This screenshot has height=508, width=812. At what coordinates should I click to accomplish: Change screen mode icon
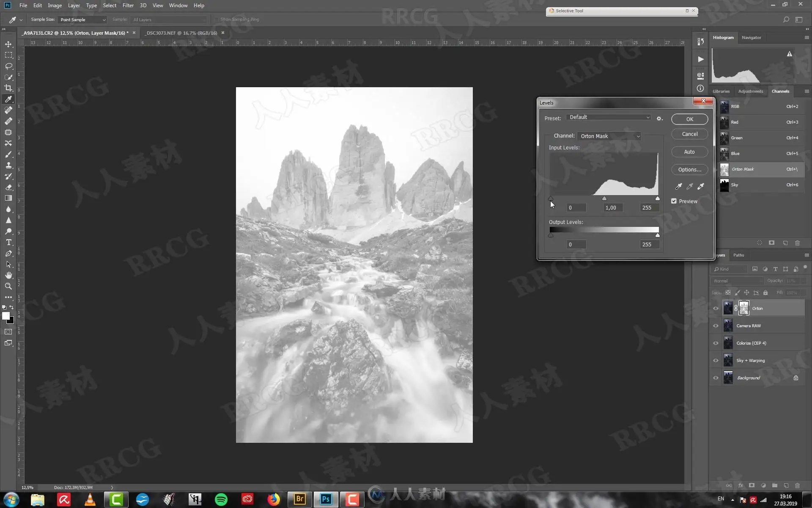tap(8, 343)
